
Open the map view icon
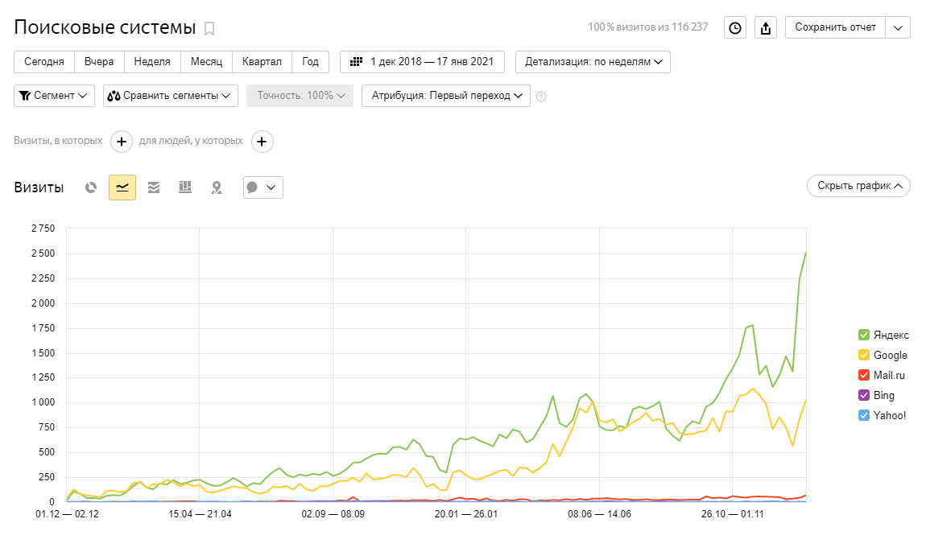click(x=216, y=187)
